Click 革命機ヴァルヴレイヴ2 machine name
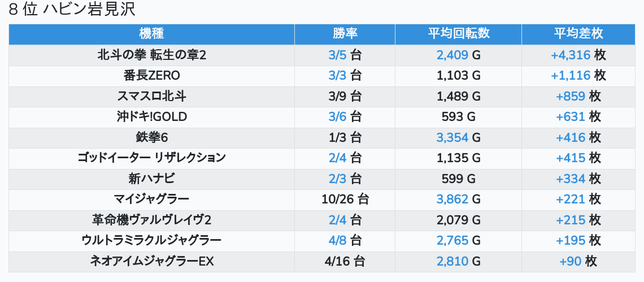644x282 pixels. (x=151, y=219)
